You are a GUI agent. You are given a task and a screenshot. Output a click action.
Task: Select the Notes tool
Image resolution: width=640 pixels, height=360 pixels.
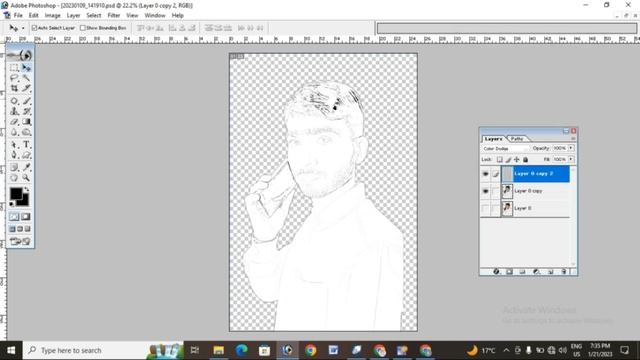click(14, 167)
